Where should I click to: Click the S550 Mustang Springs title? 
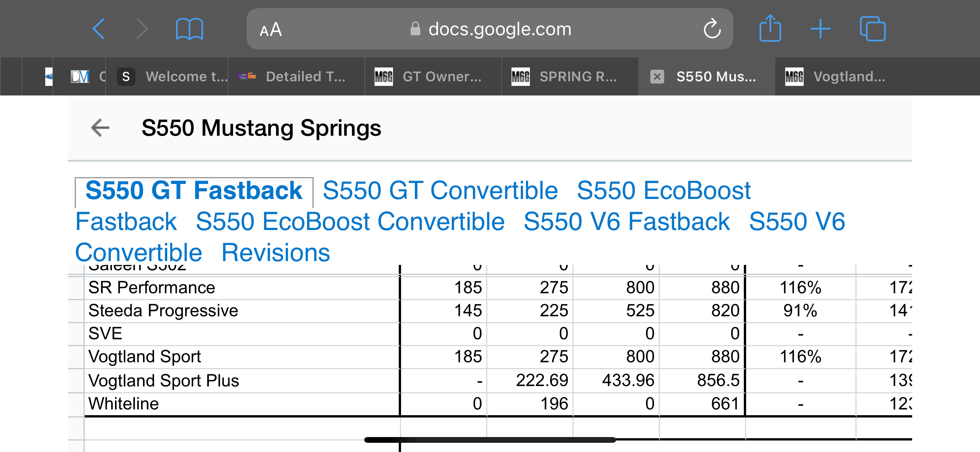[261, 128]
